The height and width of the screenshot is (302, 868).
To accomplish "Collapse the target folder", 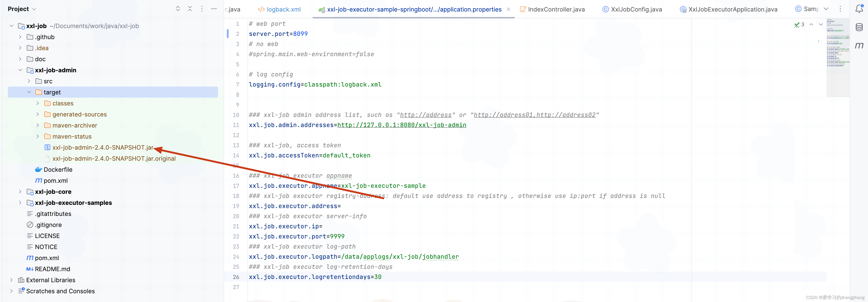I will (29, 92).
